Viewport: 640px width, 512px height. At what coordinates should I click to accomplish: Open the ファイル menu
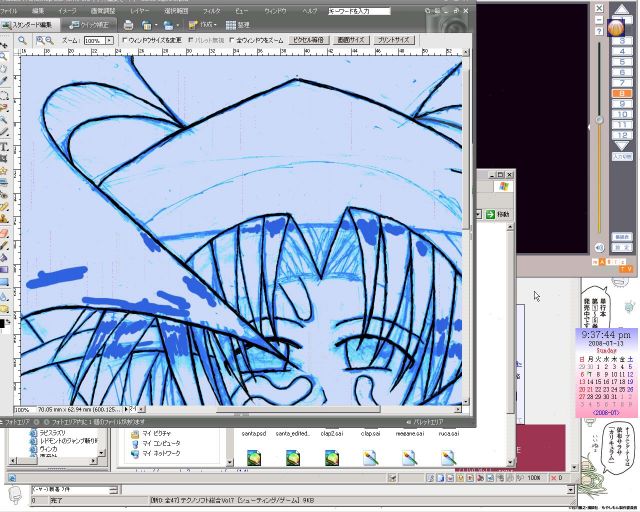tap(8, 11)
